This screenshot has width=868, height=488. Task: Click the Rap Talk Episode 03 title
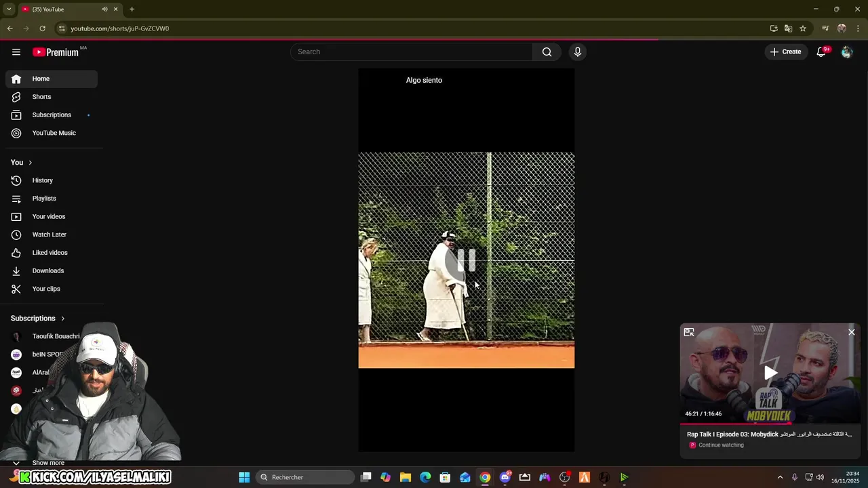tap(769, 434)
